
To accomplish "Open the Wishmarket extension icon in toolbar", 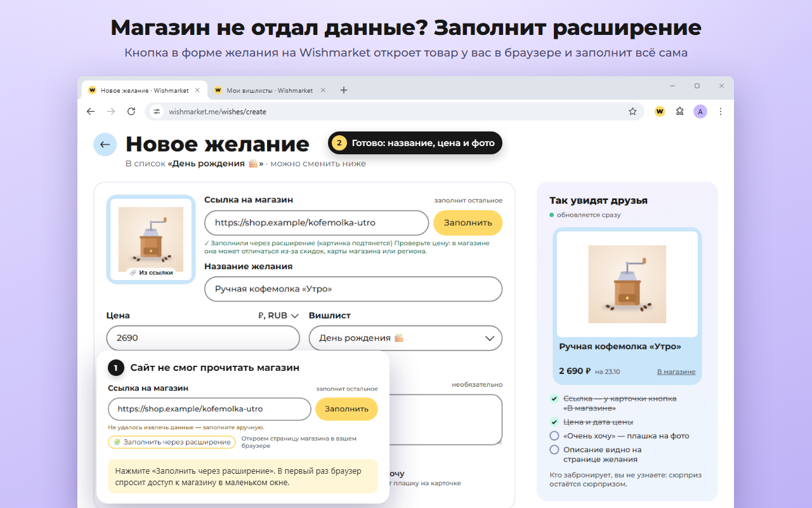I will (x=660, y=111).
